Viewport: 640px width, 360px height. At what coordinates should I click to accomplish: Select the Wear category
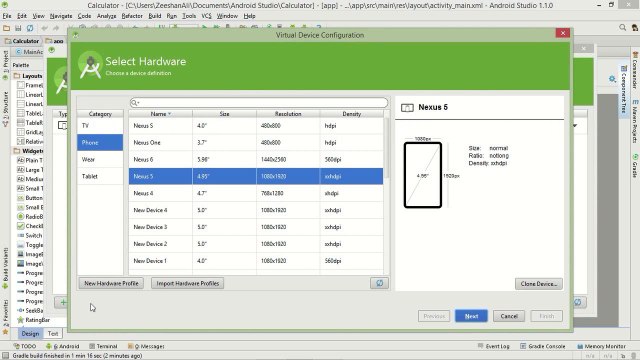click(100, 159)
